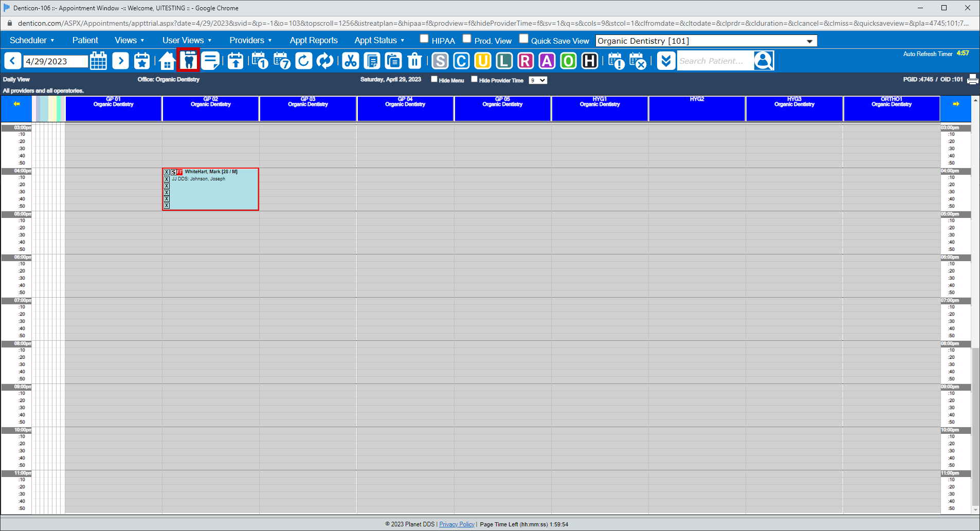Screen dimensions: 980x531
Task: Enable Prod. View mode
Action: coord(466,38)
